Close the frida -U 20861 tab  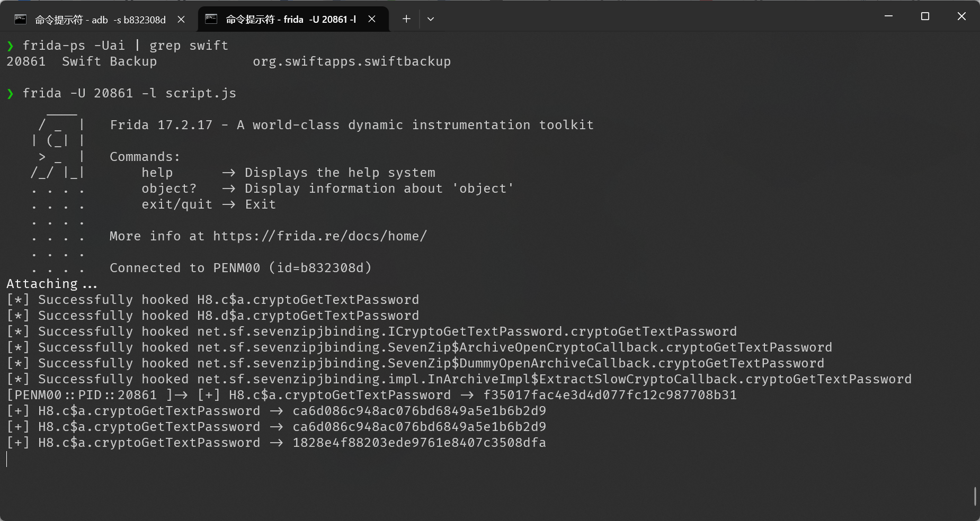372,20
